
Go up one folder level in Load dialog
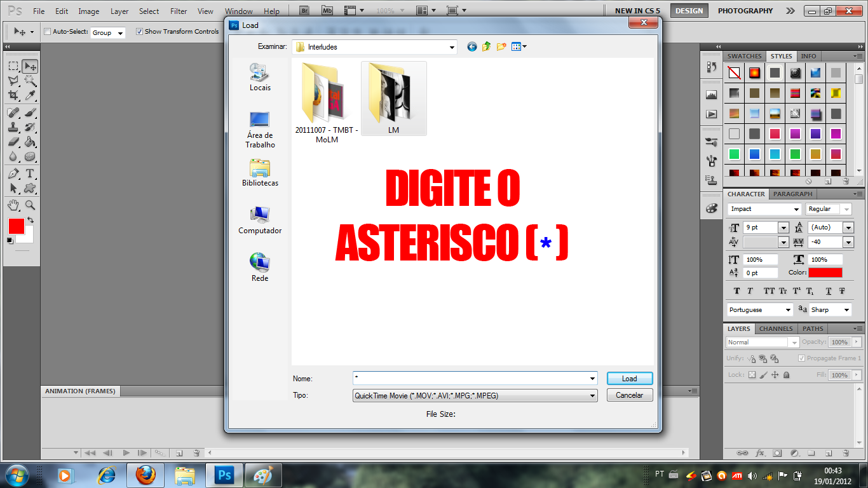(486, 46)
